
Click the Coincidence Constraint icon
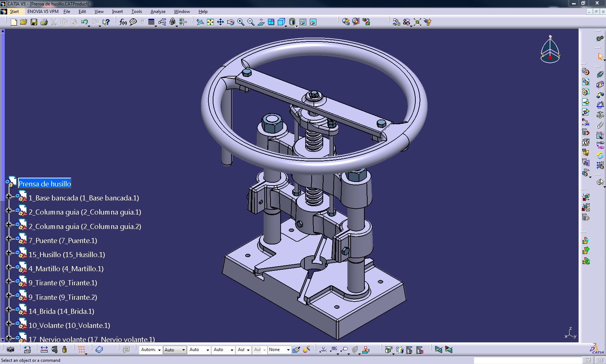600,74
